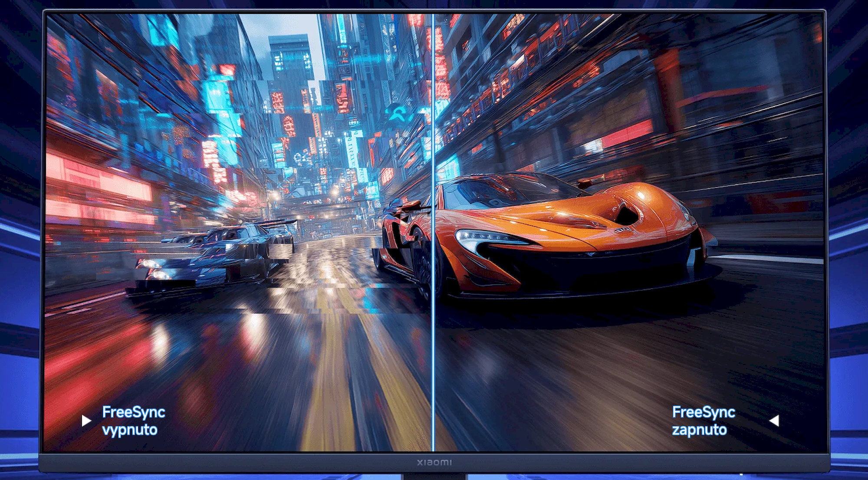The image size is (868, 480).
Task: Click the white arrow beside FreeSync vypnuto
Action: coord(86,421)
